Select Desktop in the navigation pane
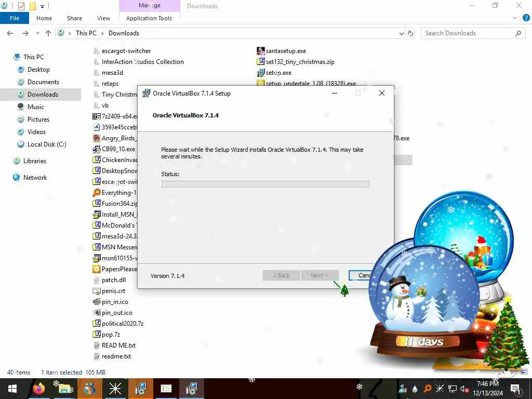Image resolution: width=532 pixels, height=399 pixels. pyautogui.click(x=38, y=70)
